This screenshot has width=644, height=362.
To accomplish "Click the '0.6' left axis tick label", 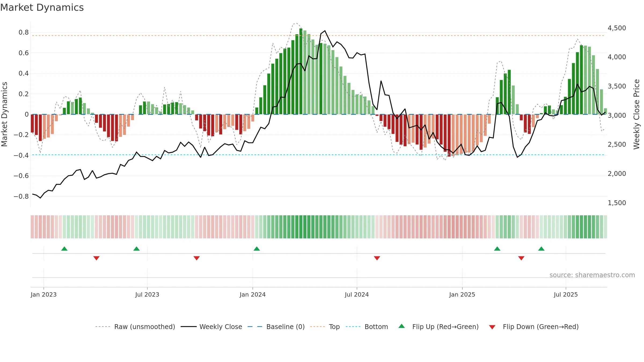I will tap(24, 53).
